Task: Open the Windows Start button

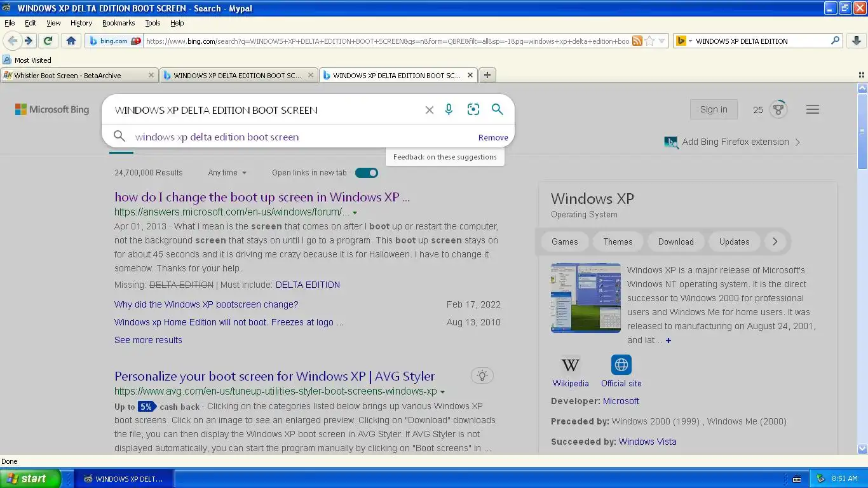Action: pyautogui.click(x=31, y=478)
